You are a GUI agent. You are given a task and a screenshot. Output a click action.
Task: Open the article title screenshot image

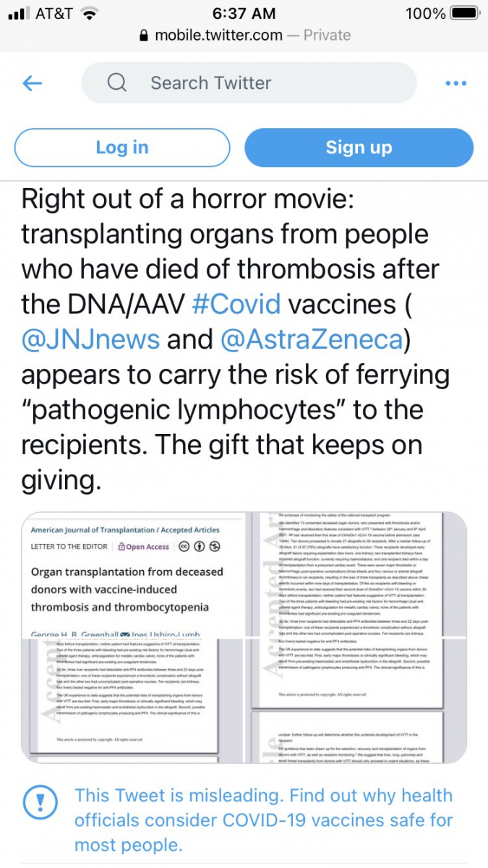(132, 575)
